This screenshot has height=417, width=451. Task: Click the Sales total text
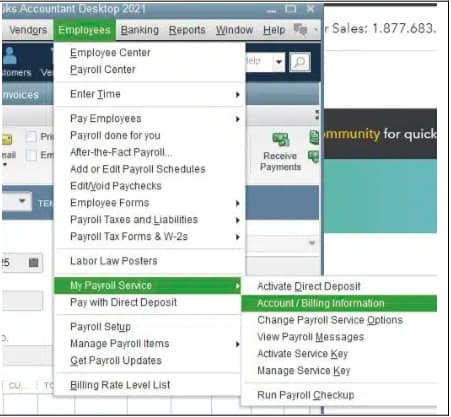coord(380,29)
